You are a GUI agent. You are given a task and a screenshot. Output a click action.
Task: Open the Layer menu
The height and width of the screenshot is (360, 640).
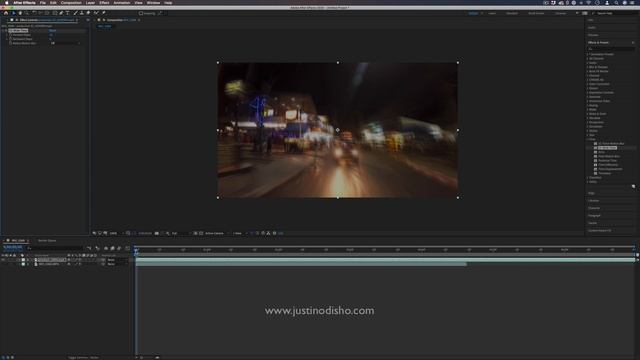pos(90,3)
